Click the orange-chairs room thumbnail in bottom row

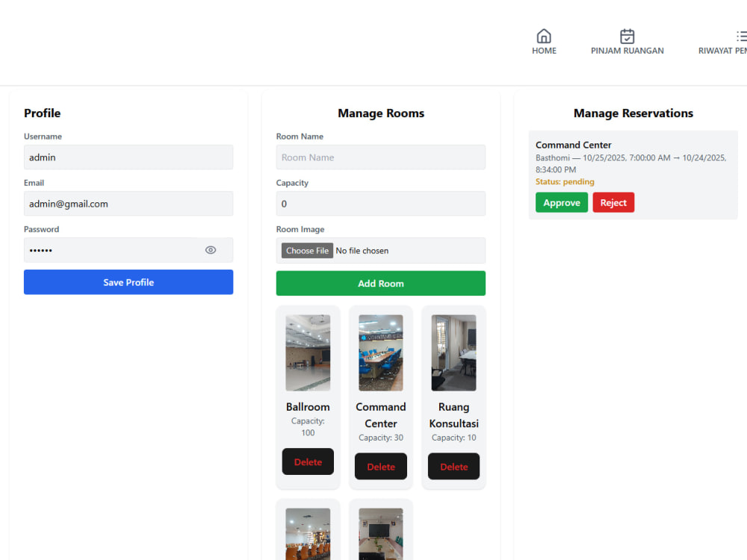(x=308, y=534)
